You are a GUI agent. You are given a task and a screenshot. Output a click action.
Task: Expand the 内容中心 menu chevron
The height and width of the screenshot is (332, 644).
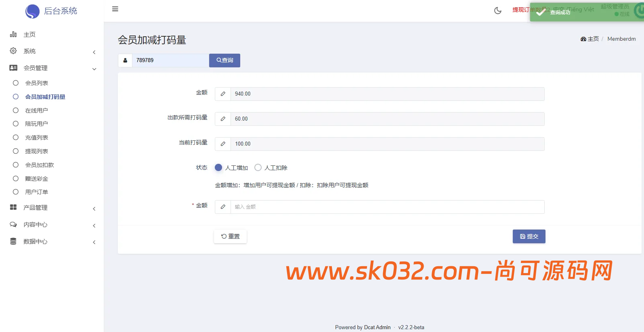[x=94, y=226]
